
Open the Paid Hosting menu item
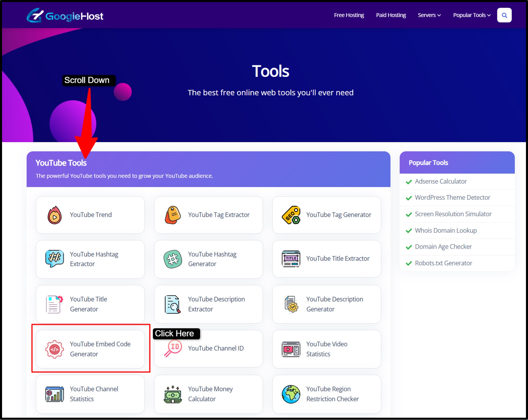(391, 15)
